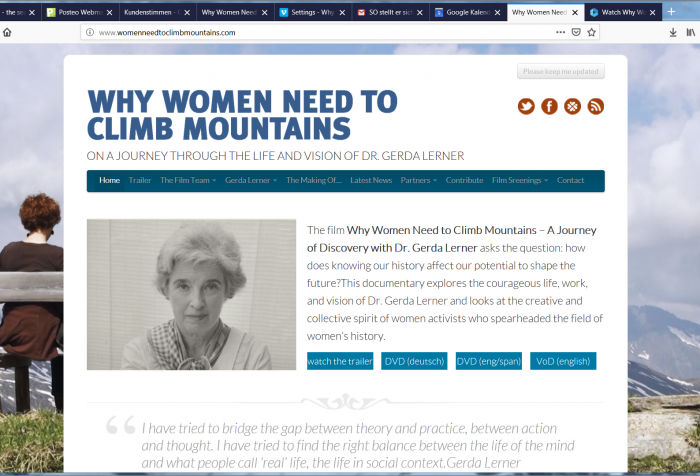Screen dimensions: 700x476
Task: Click the orange cross-pattern social icon
Action: tap(572, 106)
